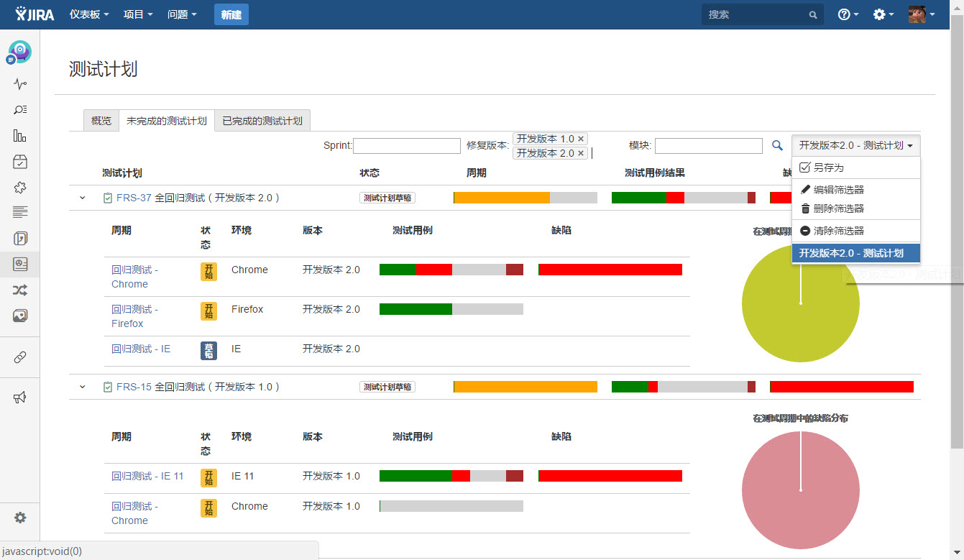Open the 回归测试 - IE 11 cycle link
Image resolution: width=964 pixels, height=560 pixels.
(147, 476)
